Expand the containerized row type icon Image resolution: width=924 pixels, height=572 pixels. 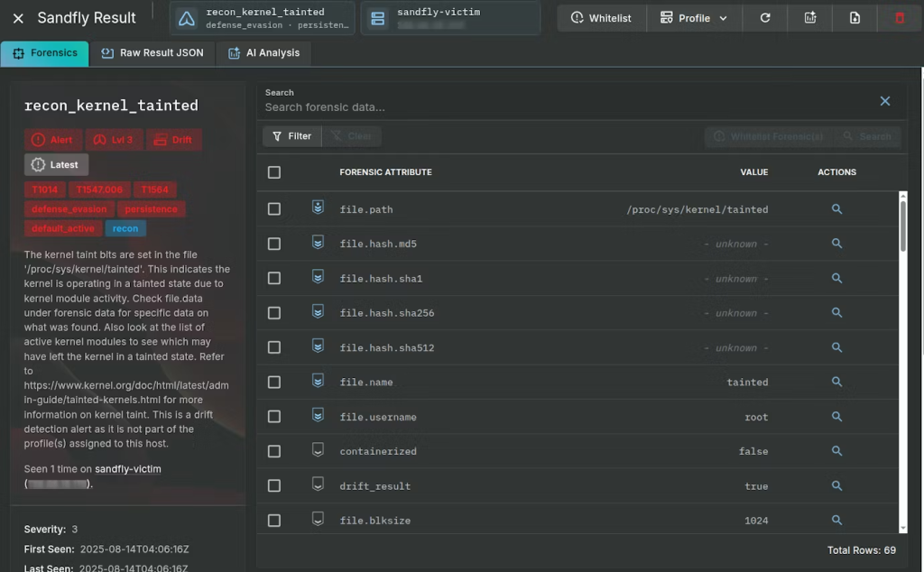[x=318, y=451]
